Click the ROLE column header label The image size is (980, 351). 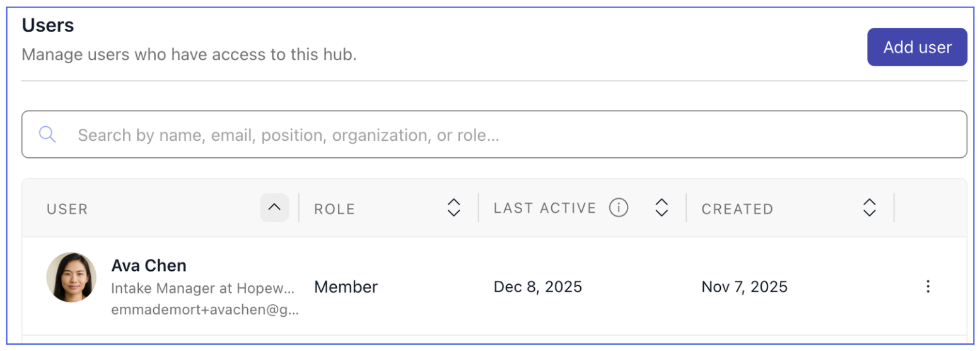[334, 209]
